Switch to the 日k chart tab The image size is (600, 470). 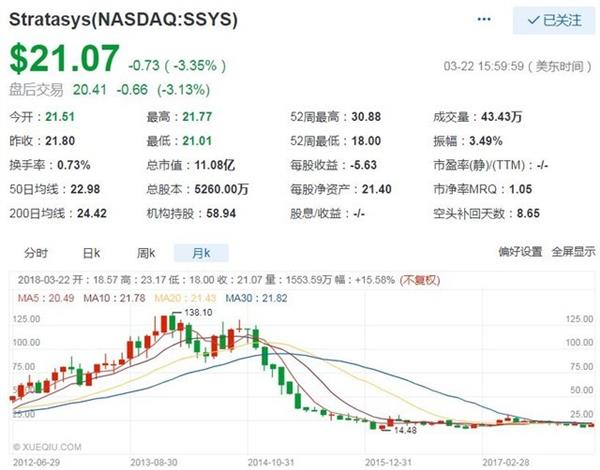coord(91,253)
